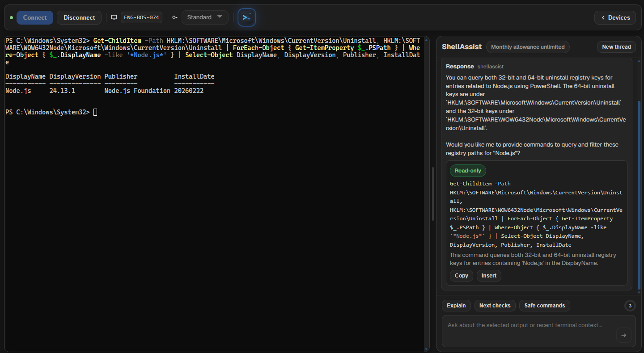Click the terminal prompt cursor
The image size is (644, 353).
click(95, 112)
